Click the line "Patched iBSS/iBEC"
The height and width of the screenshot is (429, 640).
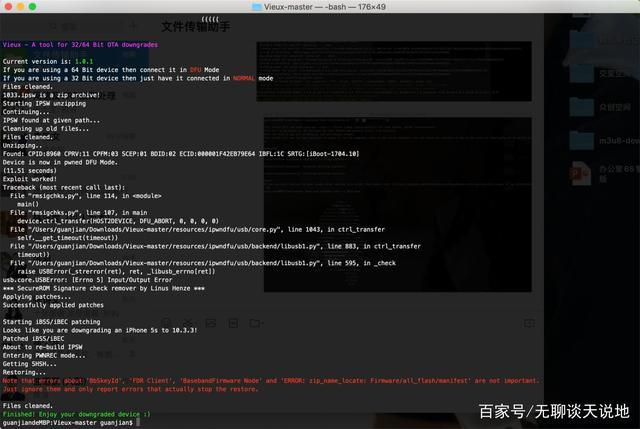[33, 338]
